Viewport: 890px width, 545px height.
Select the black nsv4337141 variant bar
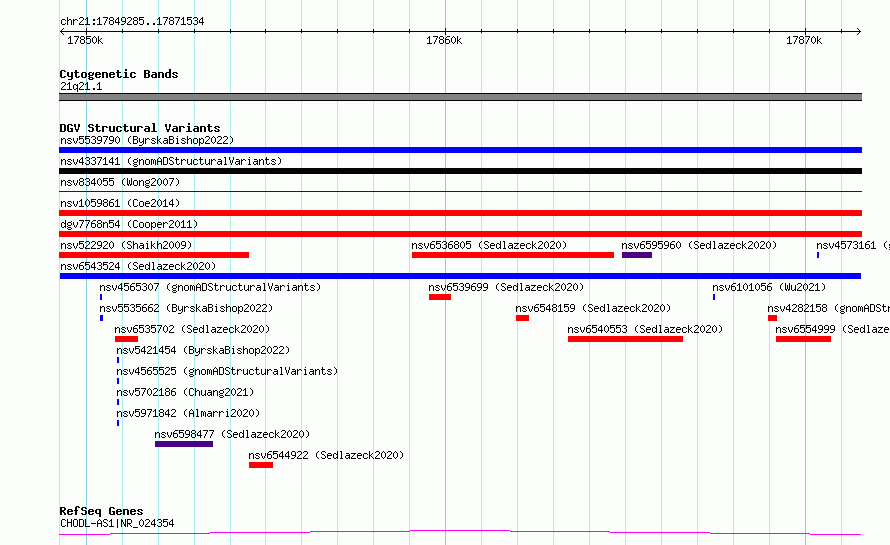pyautogui.click(x=460, y=171)
